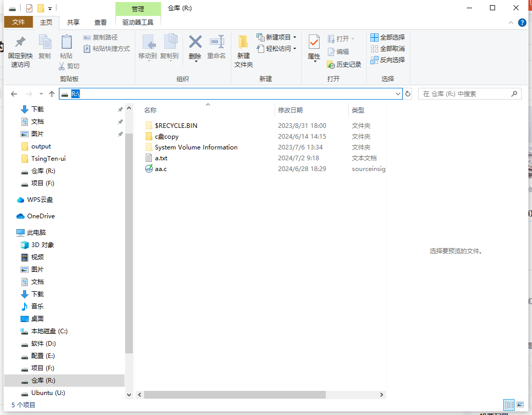Open the Easy access (轻松访问) dropdown

click(x=277, y=49)
